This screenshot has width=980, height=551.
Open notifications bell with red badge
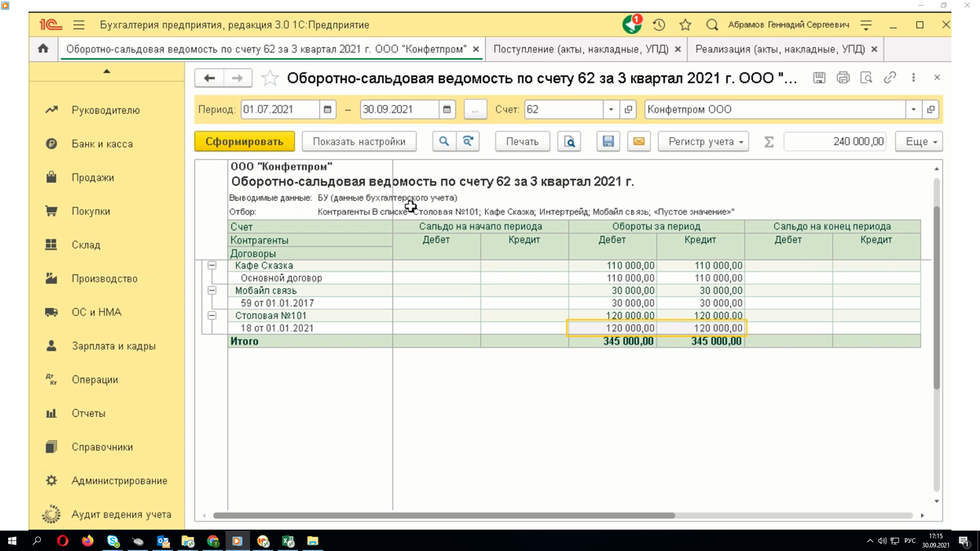(632, 24)
